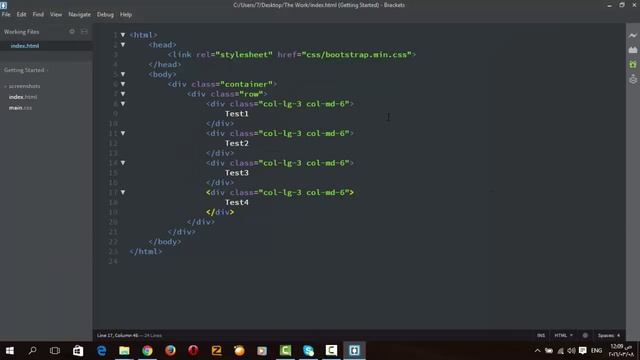Open Microsoft Edge from taskbar
The width and height of the screenshot is (640, 360).
[x=101, y=351]
